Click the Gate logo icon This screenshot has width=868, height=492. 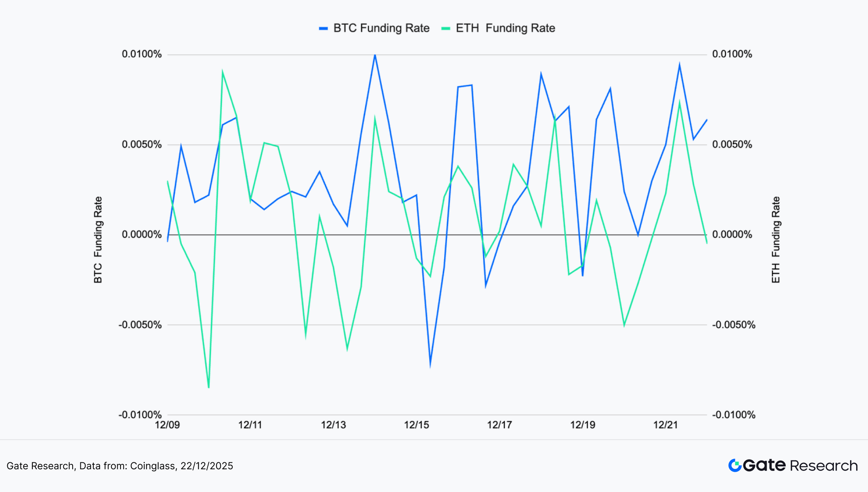735,465
